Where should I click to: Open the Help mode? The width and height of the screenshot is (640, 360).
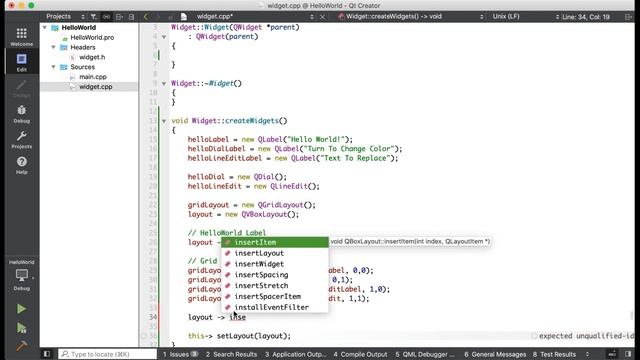pos(22,165)
